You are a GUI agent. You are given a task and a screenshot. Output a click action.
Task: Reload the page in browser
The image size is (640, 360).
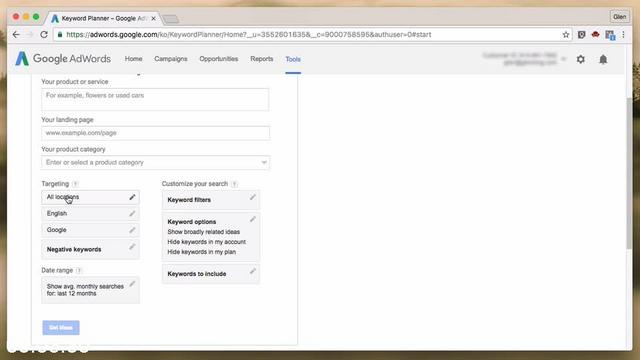(x=44, y=35)
